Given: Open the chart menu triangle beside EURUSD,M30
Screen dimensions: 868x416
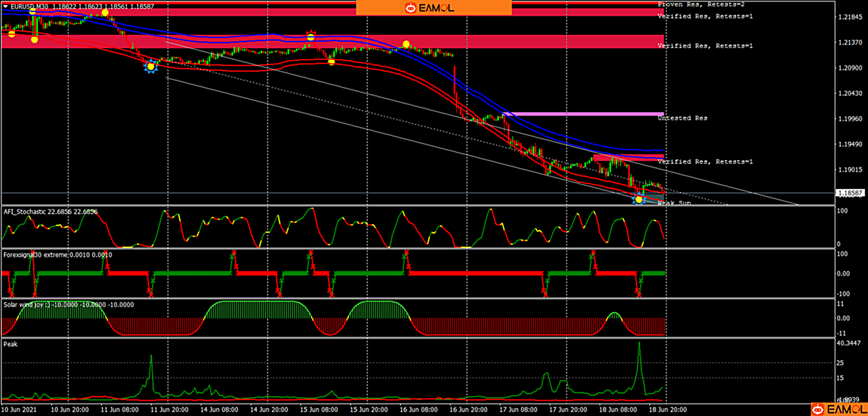Looking at the screenshot, I should [6, 7].
